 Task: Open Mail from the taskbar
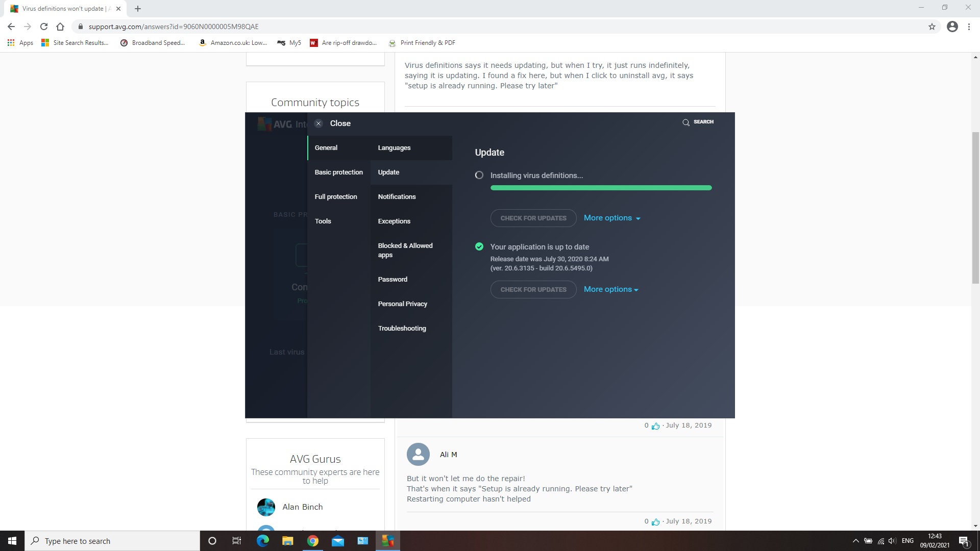pyautogui.click(x=338, y=540)
